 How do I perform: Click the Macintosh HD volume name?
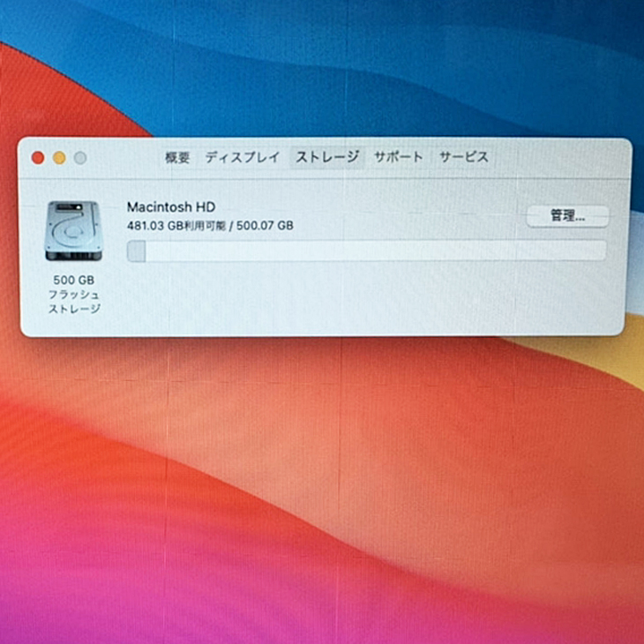coord(170,206)
